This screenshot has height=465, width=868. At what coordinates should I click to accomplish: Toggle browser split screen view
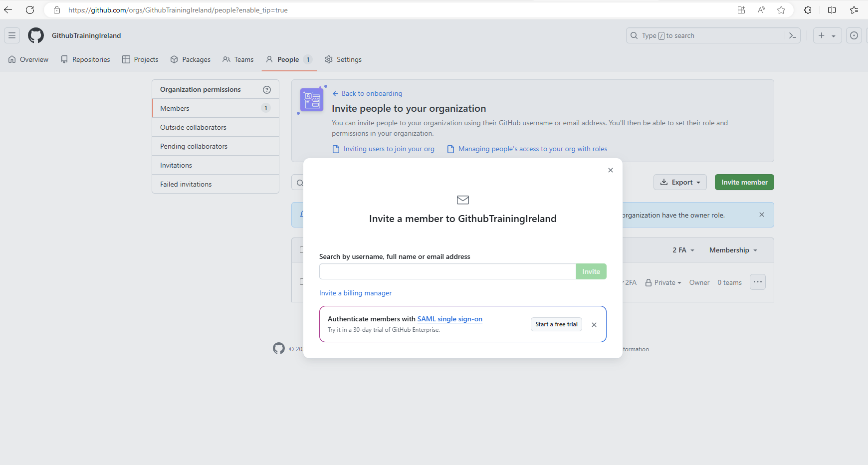pos(832,10)
